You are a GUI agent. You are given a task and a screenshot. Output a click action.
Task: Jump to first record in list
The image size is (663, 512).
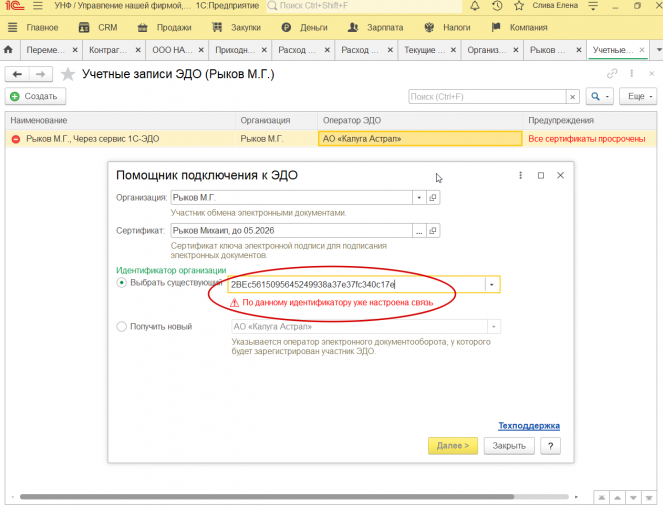click(601, 498)
